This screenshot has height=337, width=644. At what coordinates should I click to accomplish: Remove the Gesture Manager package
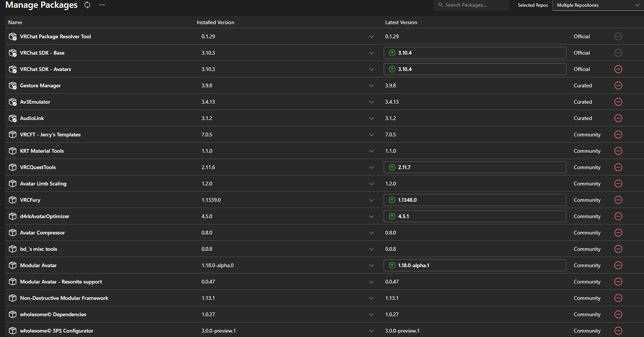[x=618, y=85]
